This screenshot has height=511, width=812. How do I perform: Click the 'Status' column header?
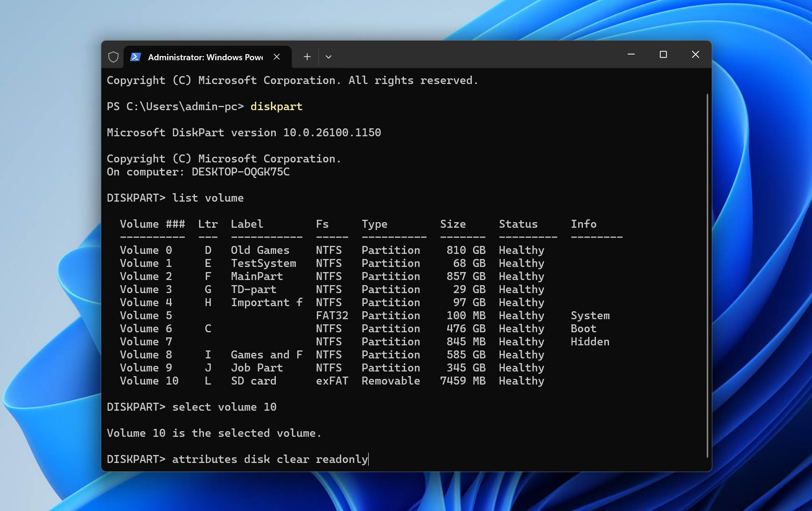pyautogui.click(x=518, y=224)
